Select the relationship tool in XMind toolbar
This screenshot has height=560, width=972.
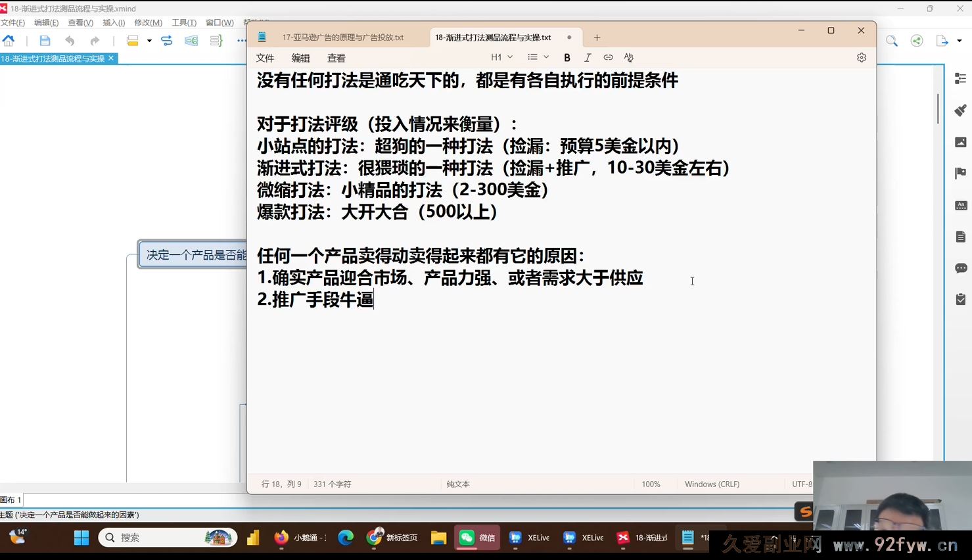click(166, 40)
